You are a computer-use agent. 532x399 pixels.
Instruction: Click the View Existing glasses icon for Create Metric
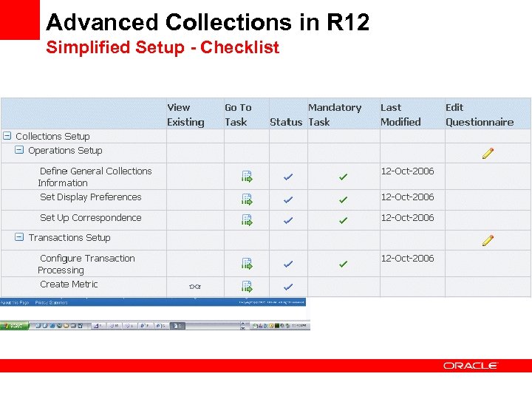pyautogui.click(x=195, y=287)
